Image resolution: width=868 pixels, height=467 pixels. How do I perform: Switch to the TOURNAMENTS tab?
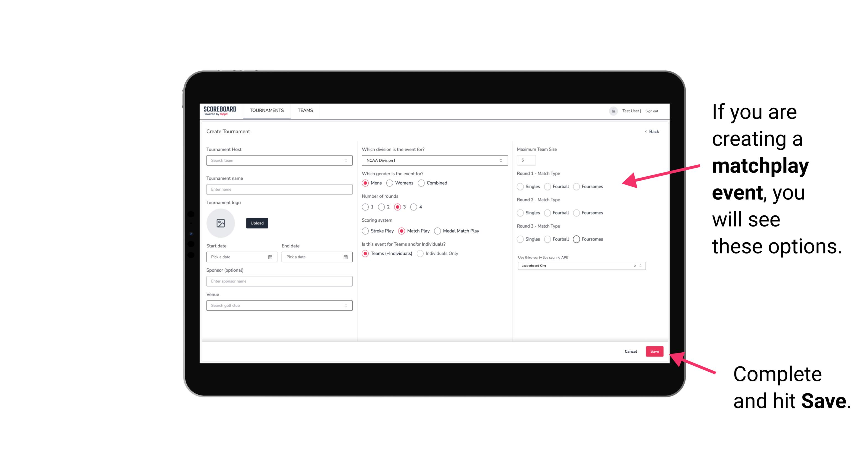coord(266,110)
